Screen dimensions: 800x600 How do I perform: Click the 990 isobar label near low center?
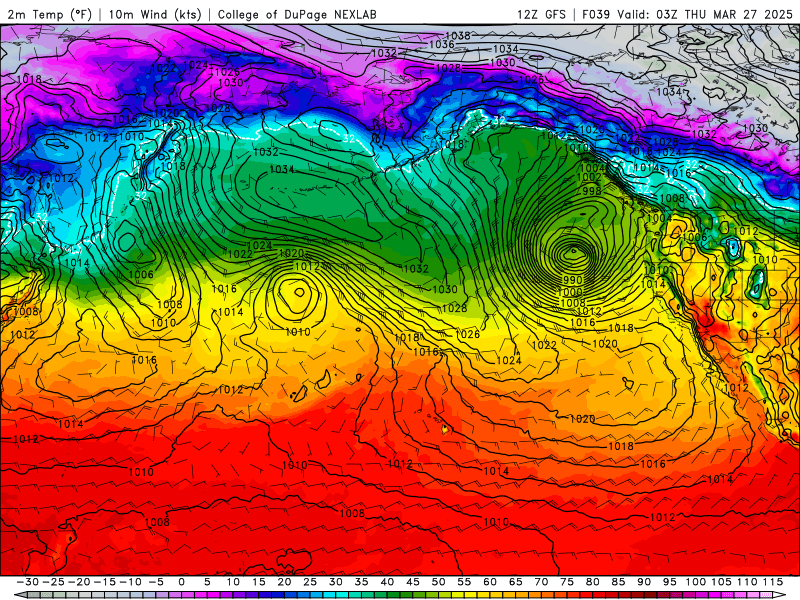point(572,280)
